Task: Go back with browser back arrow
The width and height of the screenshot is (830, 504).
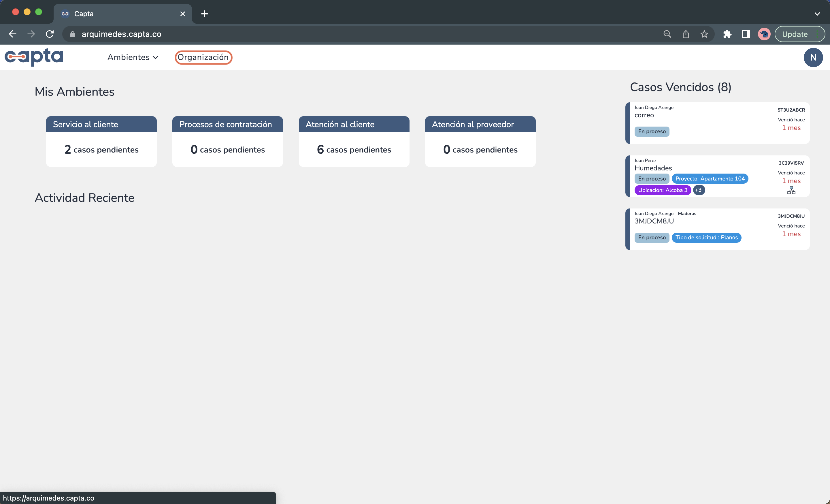Action: (13, 34)
